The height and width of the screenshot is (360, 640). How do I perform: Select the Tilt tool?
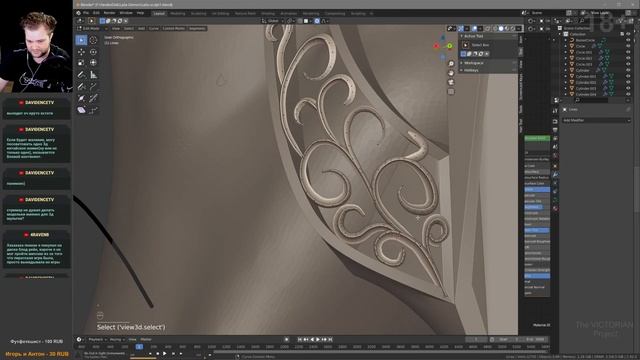click(x=93, y=98)
